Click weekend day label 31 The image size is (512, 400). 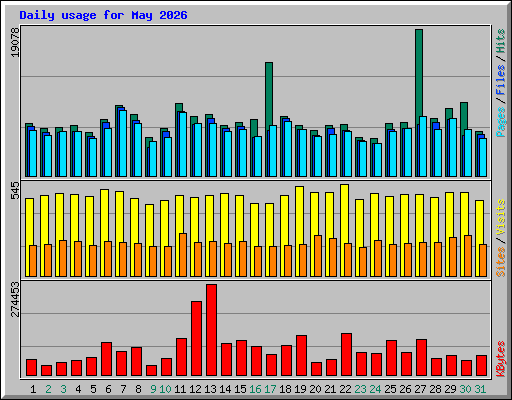click(x=480, y=389)
